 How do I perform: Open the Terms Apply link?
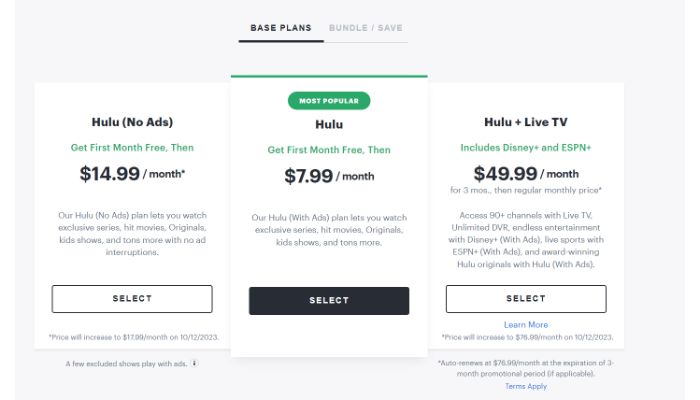[x=526, y=386]
